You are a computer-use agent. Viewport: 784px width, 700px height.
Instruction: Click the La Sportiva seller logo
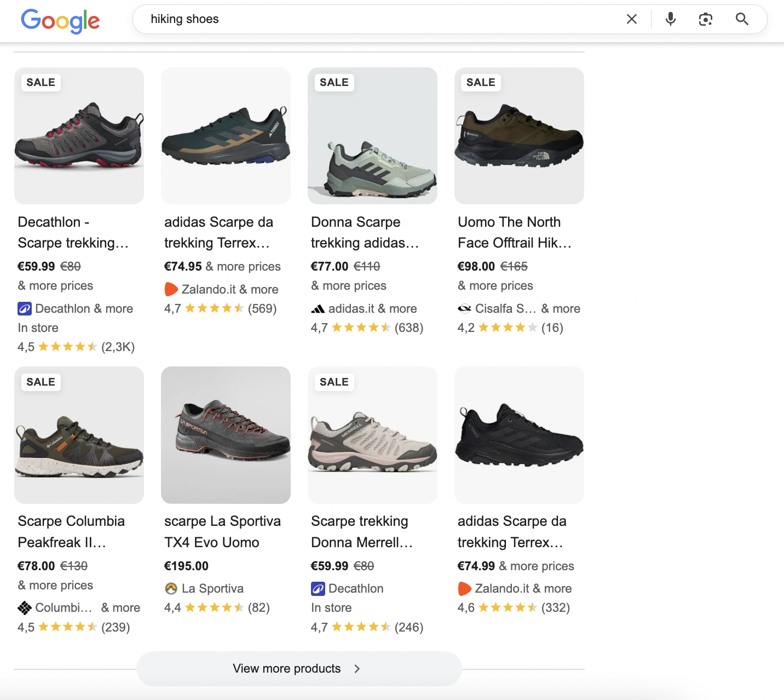click(x=171, y=589)
